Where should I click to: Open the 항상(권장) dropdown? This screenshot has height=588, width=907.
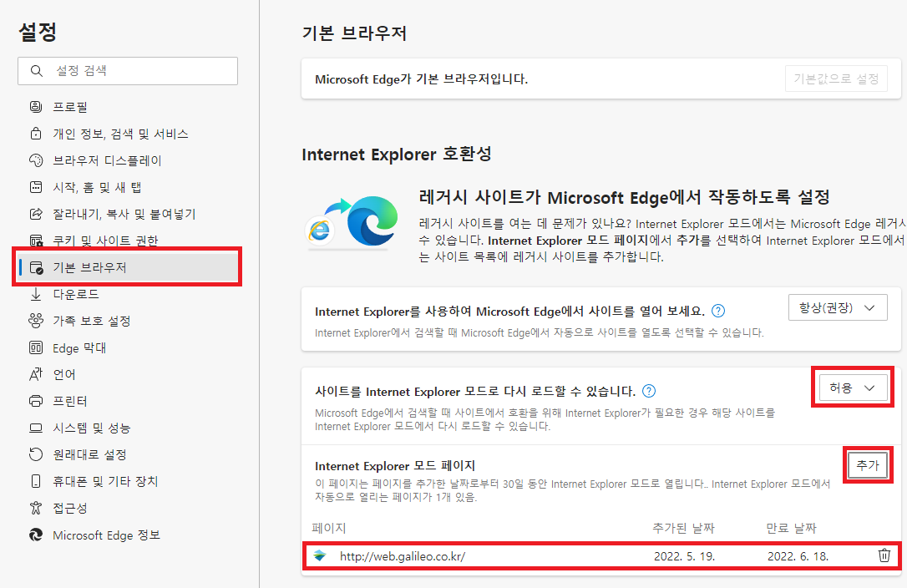tap(836, 308)
